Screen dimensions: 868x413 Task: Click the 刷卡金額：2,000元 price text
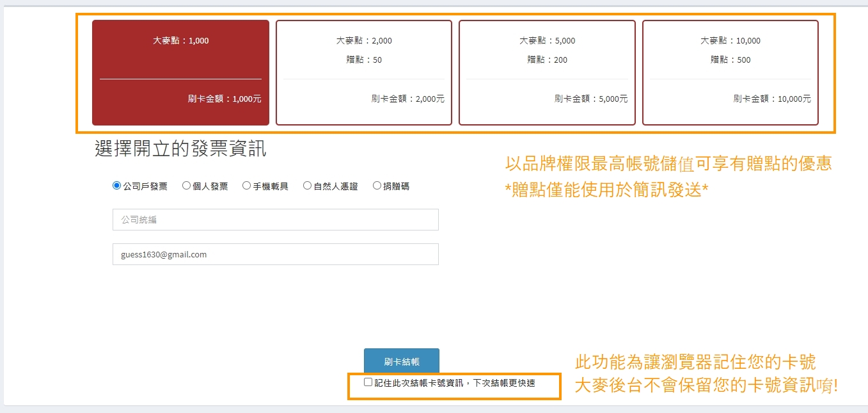click(407, 99)
